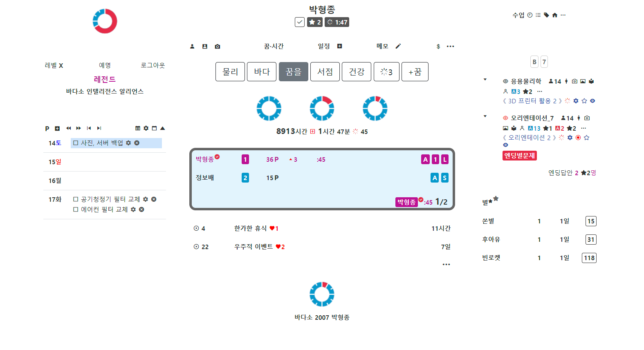Click the camera icon in profile toolbar
This screenshot has height=350, width=644.
tap(218, 47)
